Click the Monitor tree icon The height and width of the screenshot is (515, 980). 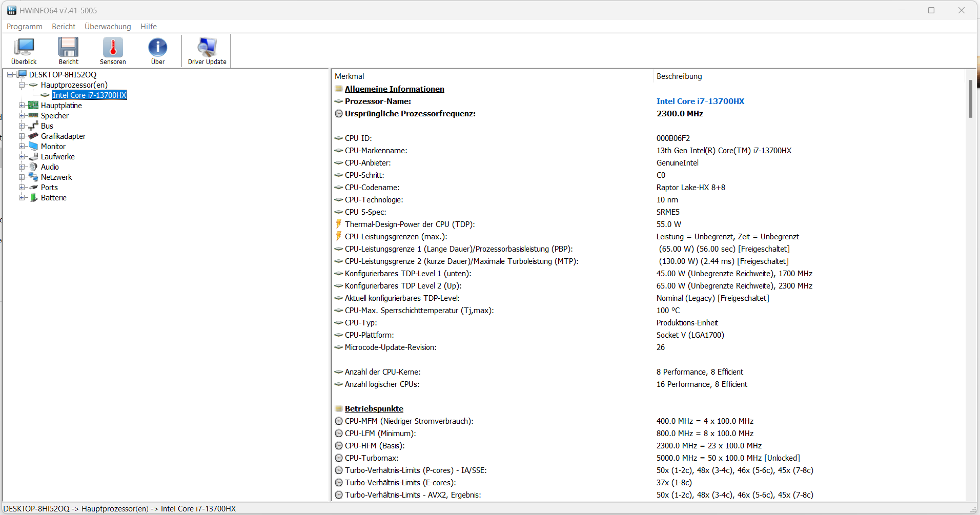pyautogui.click(x=33, y=147)
